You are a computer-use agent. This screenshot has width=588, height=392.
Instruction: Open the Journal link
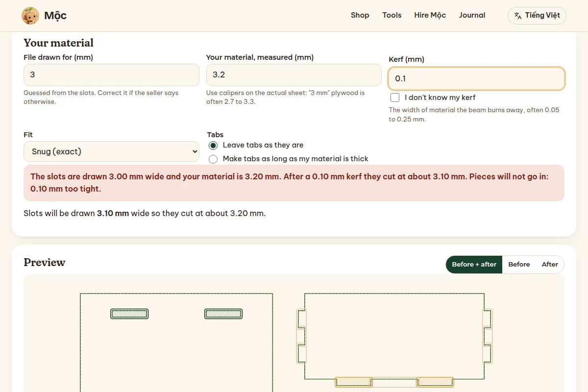tap(472, 15)
